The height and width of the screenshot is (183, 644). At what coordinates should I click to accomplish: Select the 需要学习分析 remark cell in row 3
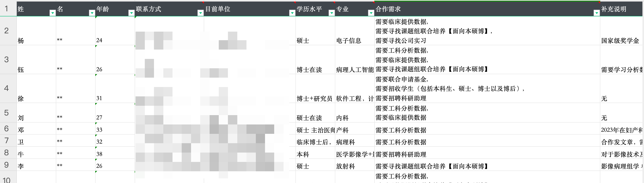click(621, 60)
